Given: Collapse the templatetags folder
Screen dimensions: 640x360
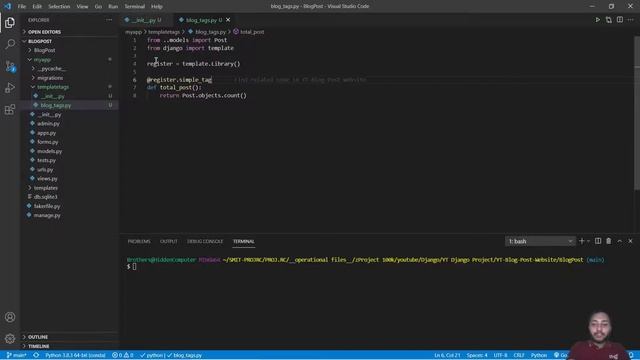Looking at the screenshot, I should [69, 87].
